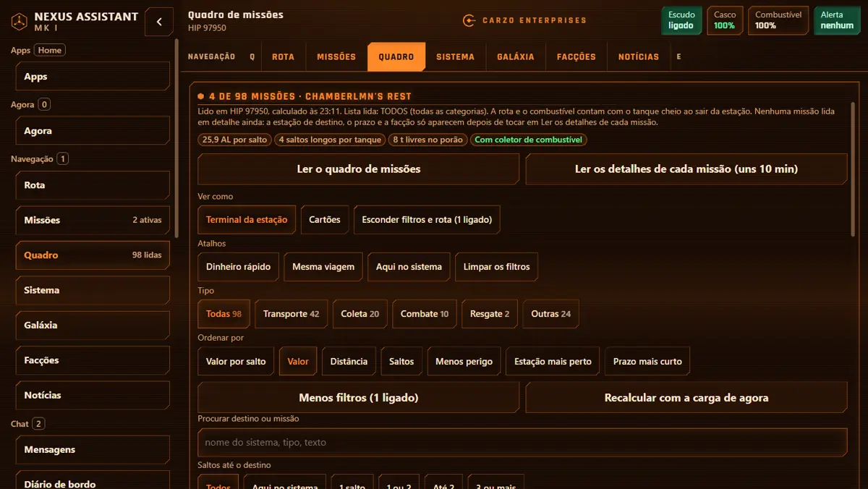Sort missions by Distância
The height and width of the screenshot is (489, 868).
(349, 362)
